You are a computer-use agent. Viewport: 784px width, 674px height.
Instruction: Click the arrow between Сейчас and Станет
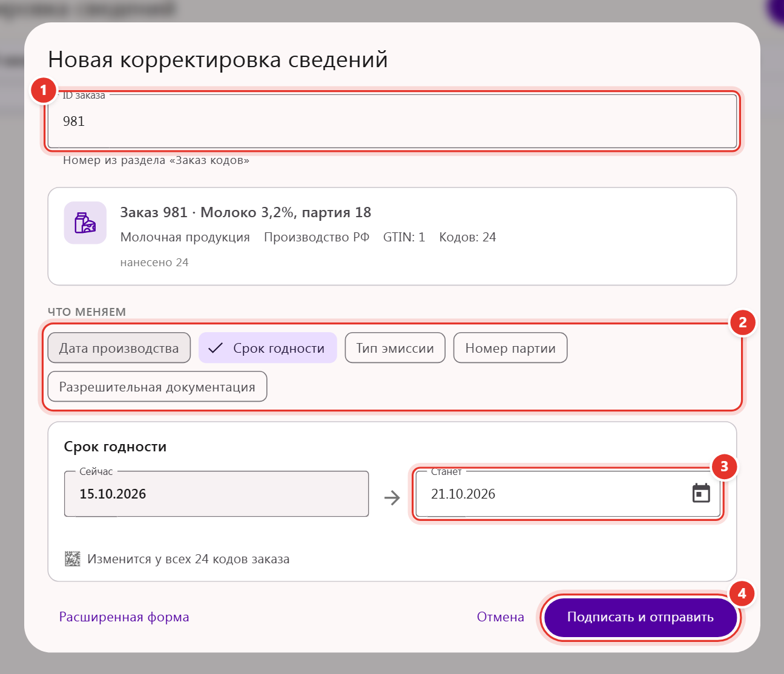392,497
